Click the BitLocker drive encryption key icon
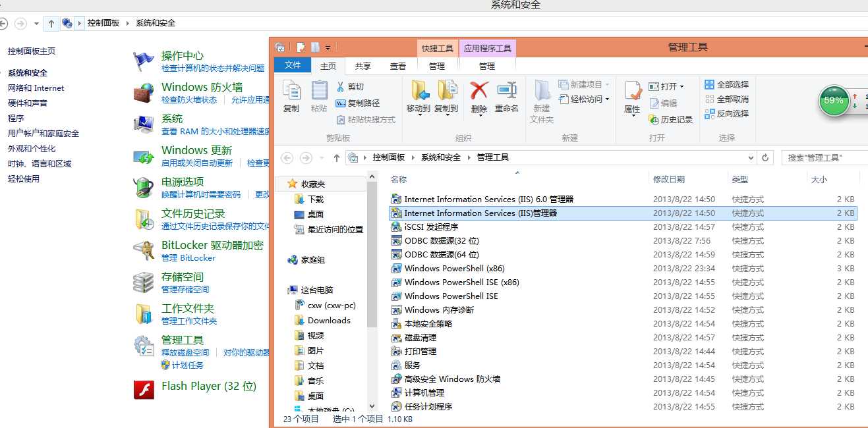Image resolution: width=868 pixels, height=428 pixels. (144, 251)
